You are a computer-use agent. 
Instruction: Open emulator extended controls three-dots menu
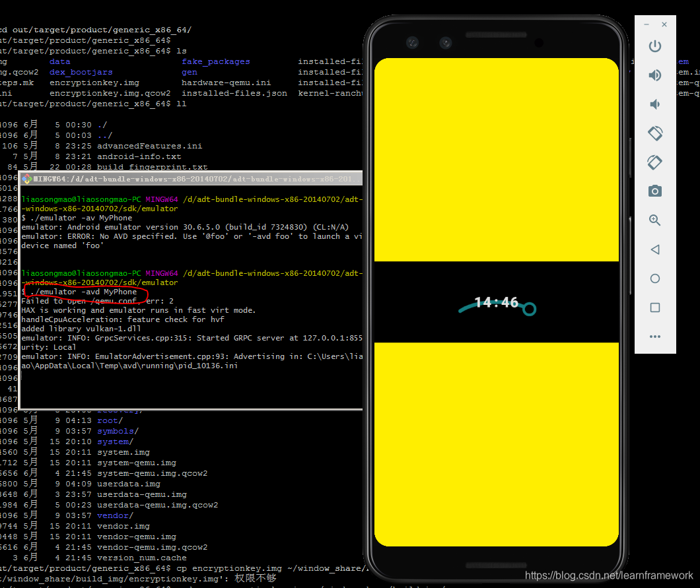[655, 337]
